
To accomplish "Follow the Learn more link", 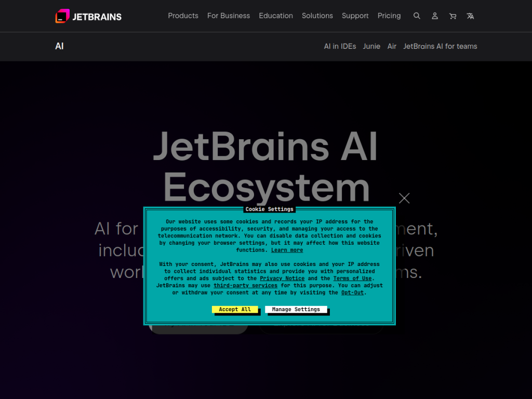I will point(287,250).
